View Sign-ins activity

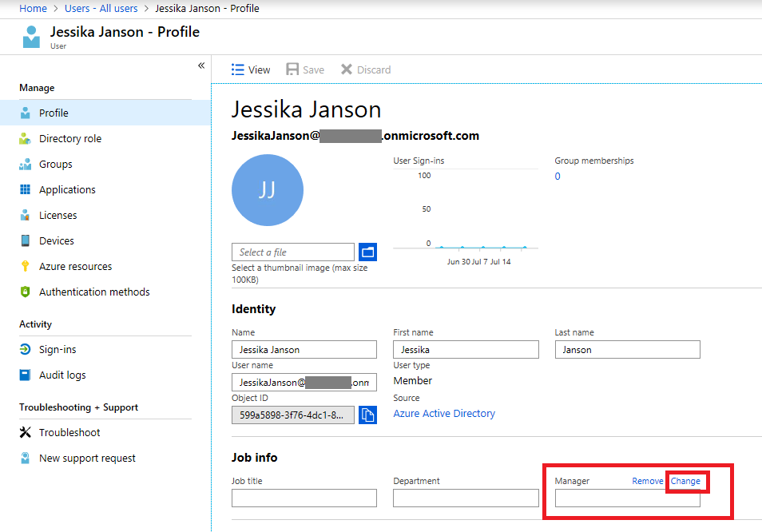pos(58,349)
